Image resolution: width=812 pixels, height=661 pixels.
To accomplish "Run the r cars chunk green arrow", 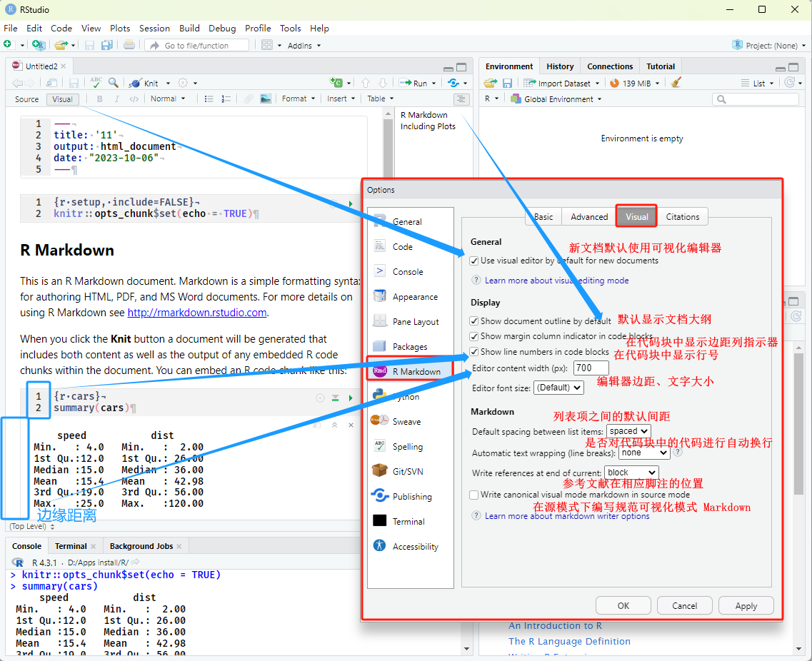I will coord(351,398).
